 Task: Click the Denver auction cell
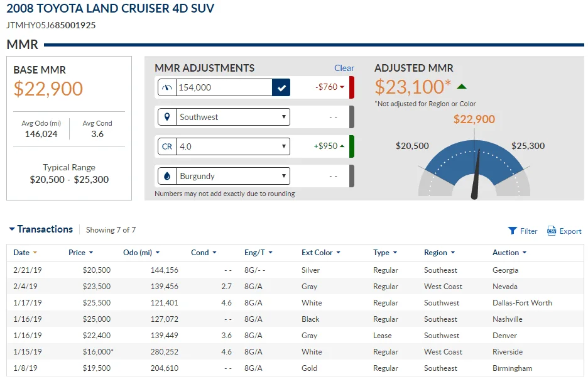504,336
